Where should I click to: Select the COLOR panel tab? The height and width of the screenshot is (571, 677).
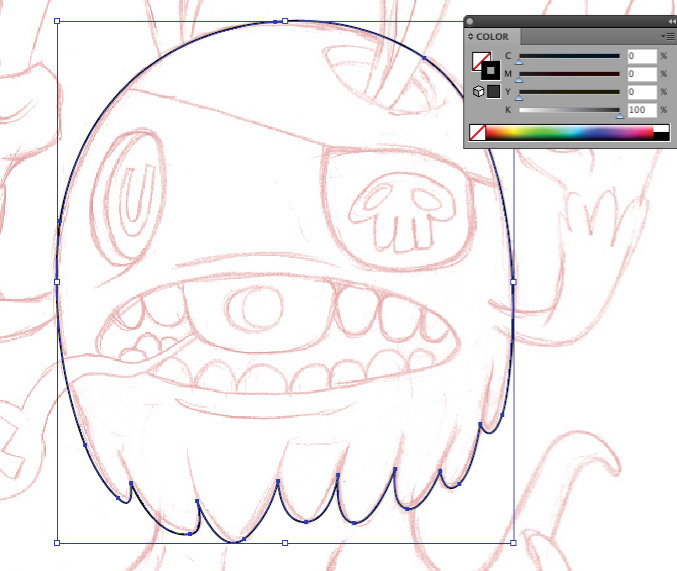click(x=492, y=37)
